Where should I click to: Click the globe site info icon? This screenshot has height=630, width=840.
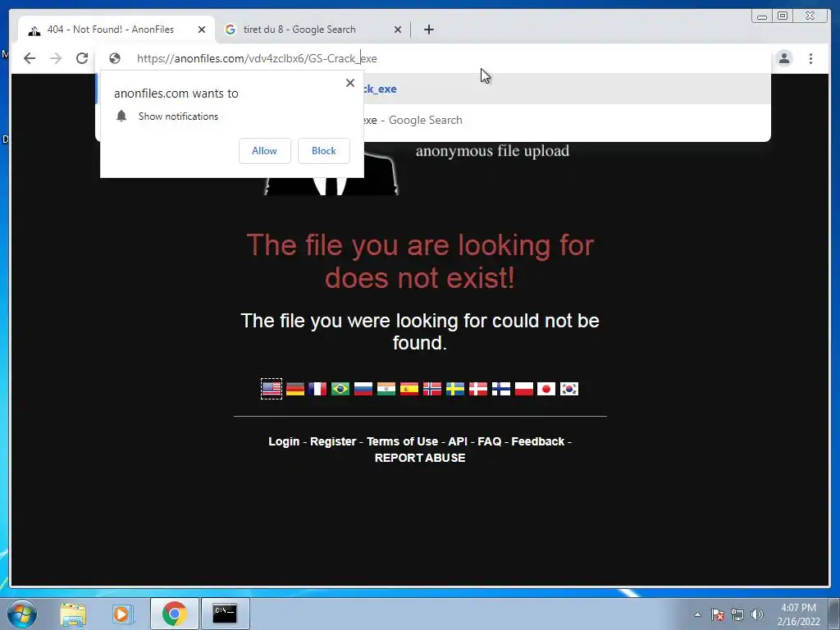click(115, 58)
